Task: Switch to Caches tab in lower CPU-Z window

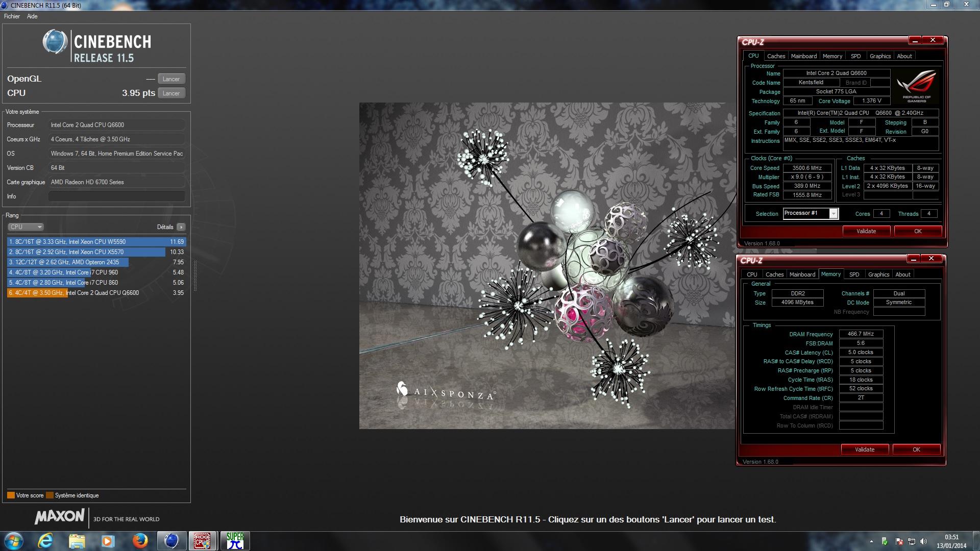Action: [x=774, y=274]
